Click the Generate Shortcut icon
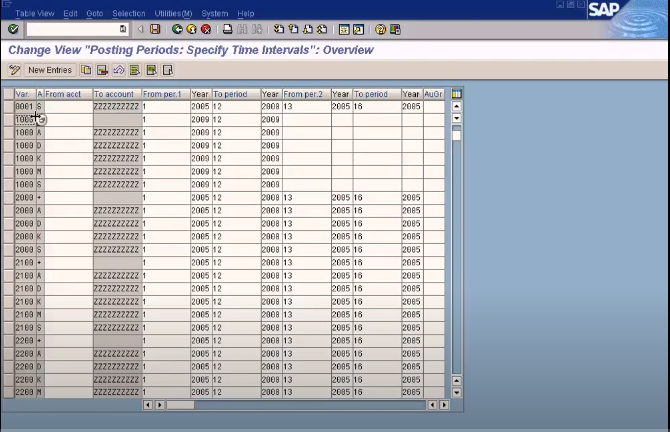The image size is (670, 432). [x=359, y=29]
